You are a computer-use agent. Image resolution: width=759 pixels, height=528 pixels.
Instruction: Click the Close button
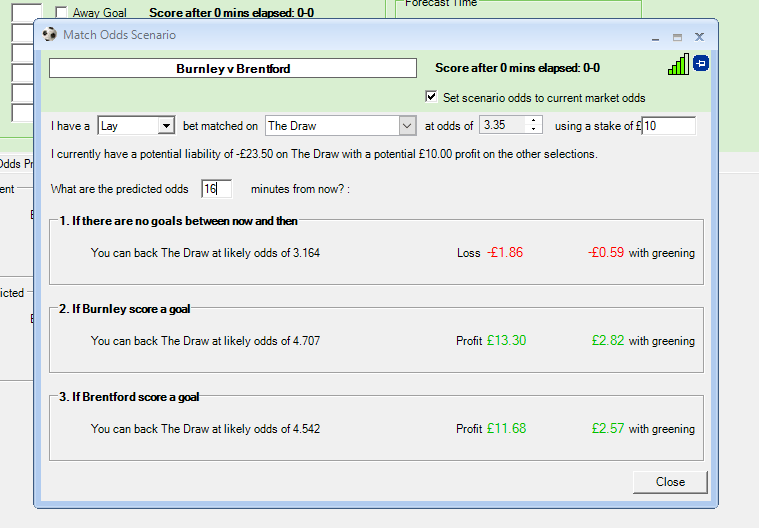click(x=670, y=481)
